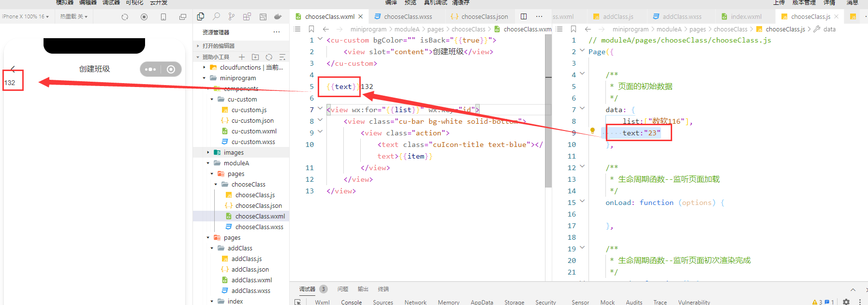Go back using js editor's left arrow
Image resolution: width=868 pixels, height=305 pixels.
(x=588, y=29)
